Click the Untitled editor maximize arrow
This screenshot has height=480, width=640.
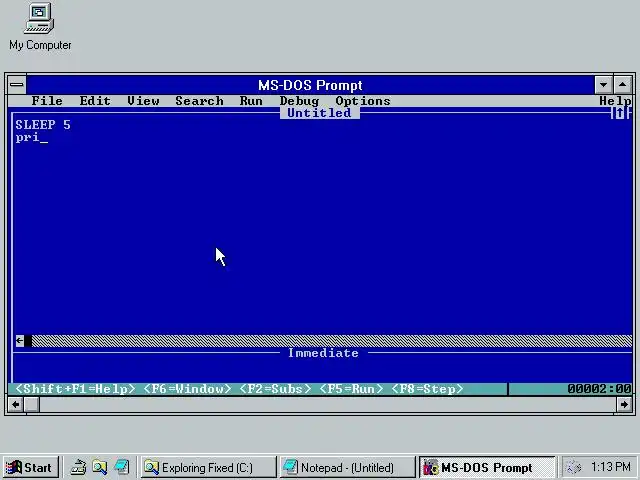pyautogui.click(x=620, y=113)
